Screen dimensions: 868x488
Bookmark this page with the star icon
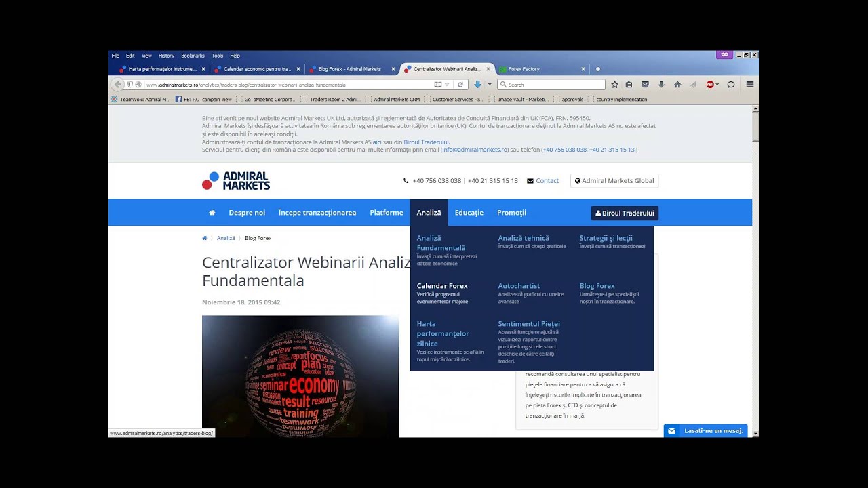tap(614, 85)
